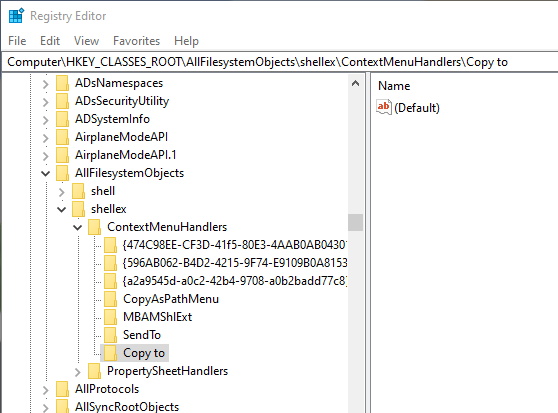Screen dimensions: 558x413
Task: Click the {a2a9545d key folder icon
Action: [110, 281]
